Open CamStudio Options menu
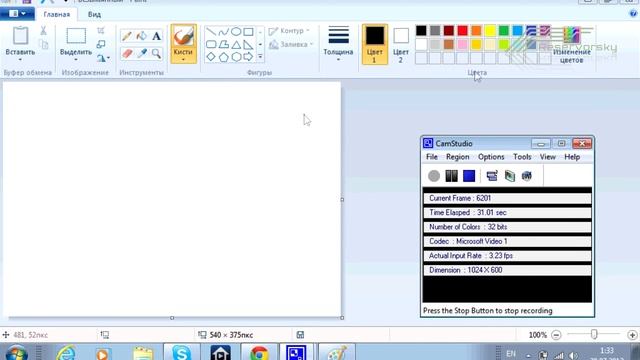640x360 pixels. coord(491,157)
